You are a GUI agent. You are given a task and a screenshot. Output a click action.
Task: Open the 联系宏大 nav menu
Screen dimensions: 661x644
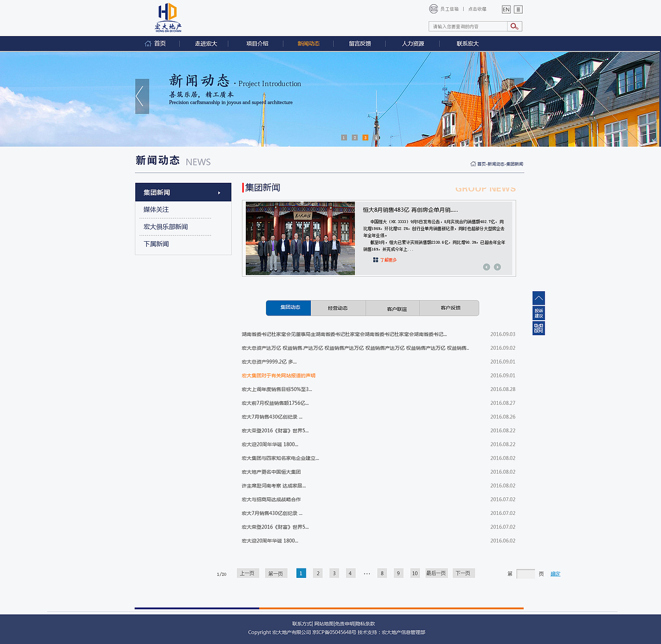(467, 43)
